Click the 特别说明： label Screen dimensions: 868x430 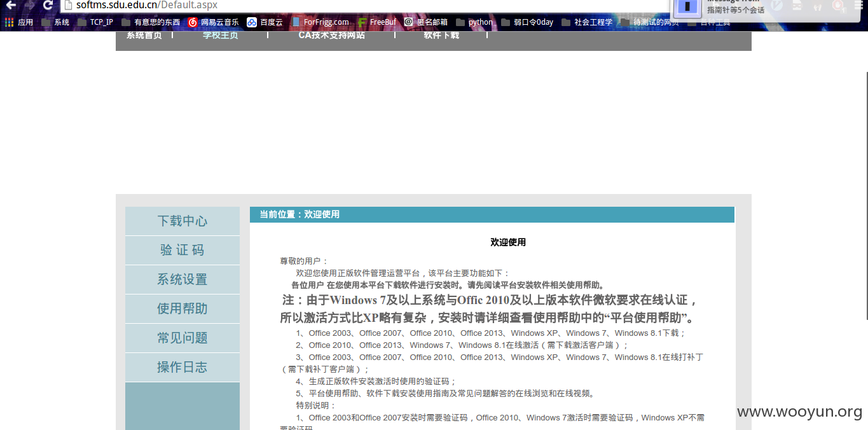tap(316, 405)
